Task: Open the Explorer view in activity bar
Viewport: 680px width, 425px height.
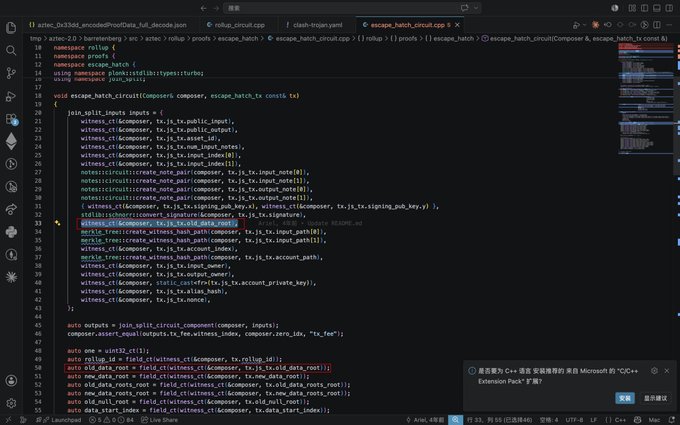Action: 11,28
